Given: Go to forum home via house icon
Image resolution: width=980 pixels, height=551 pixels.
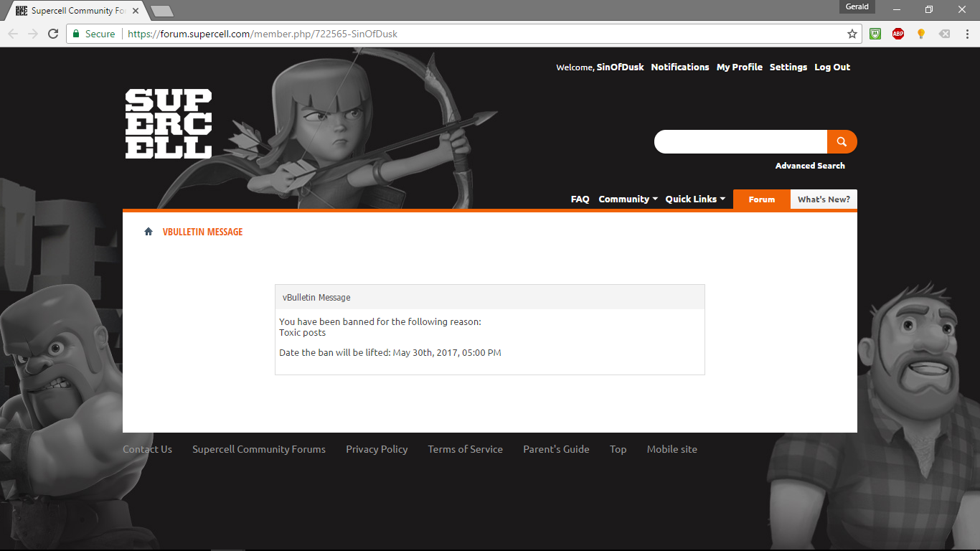Looking at the screenshot, I should coord(149,232).
